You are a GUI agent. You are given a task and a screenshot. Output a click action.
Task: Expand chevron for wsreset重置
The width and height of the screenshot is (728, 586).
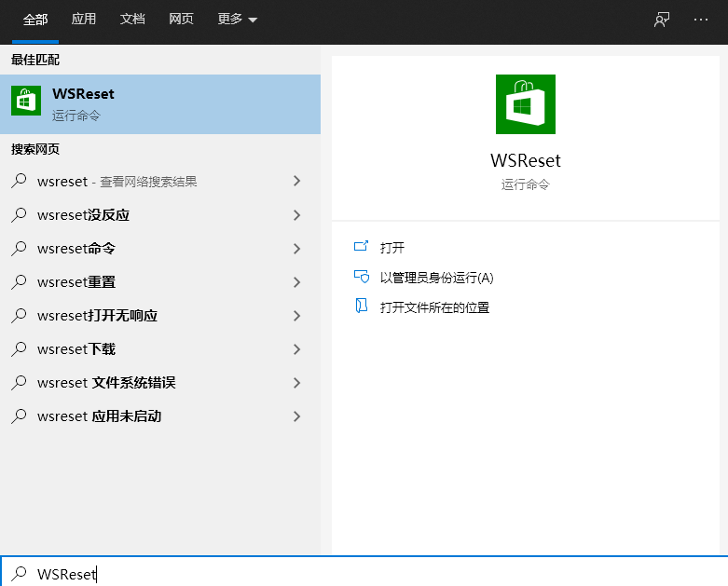click(297, 281)
